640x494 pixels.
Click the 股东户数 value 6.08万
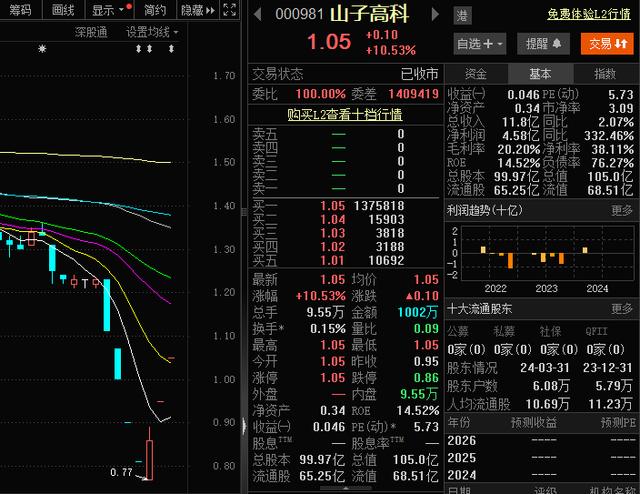coord(551,385)
